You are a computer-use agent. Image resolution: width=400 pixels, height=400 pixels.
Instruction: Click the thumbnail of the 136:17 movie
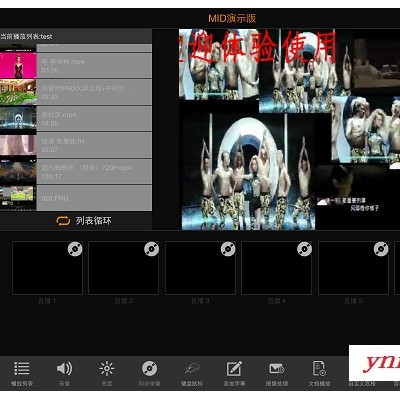click(18, 171)
